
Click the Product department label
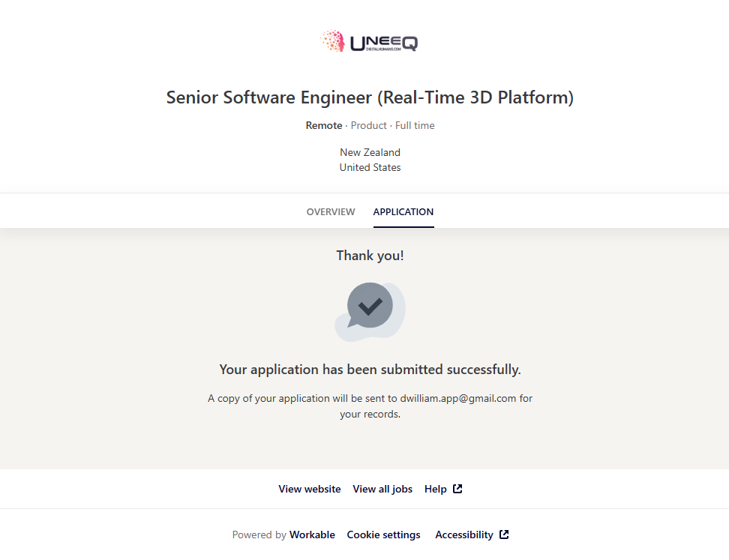(x=369, y=125)
